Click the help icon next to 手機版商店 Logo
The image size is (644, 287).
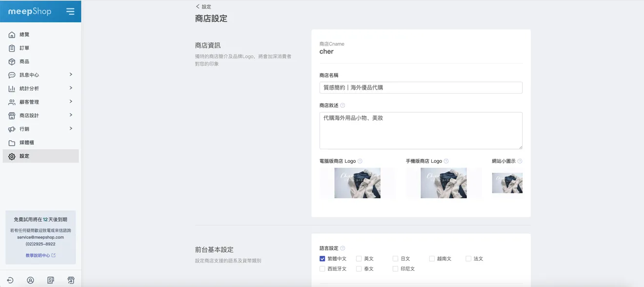pyautogui.click(x=446, y=161)
